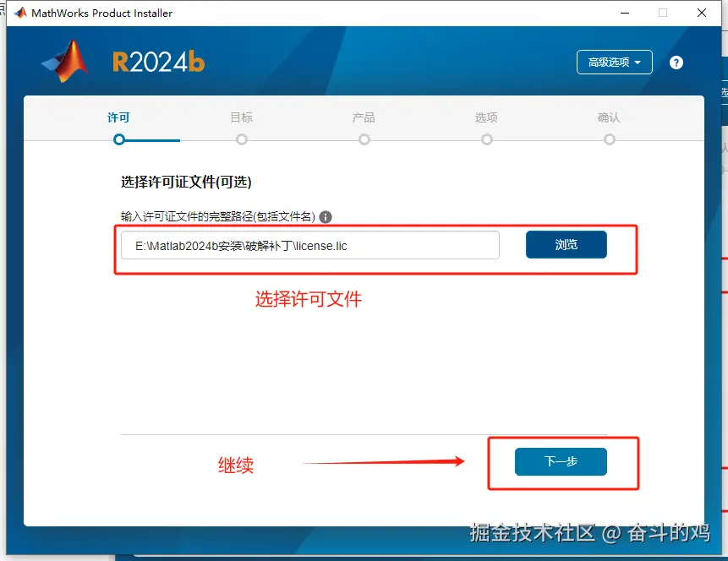The width and height of the screenshot is (728, 561).
Task: Select the 目标 step tab
Action: point(242,117)
